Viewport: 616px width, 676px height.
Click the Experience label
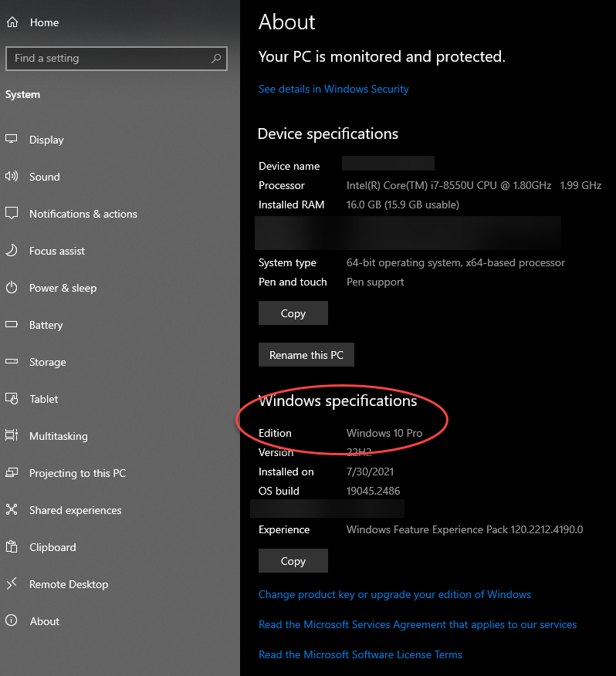(x=284, y=530)
